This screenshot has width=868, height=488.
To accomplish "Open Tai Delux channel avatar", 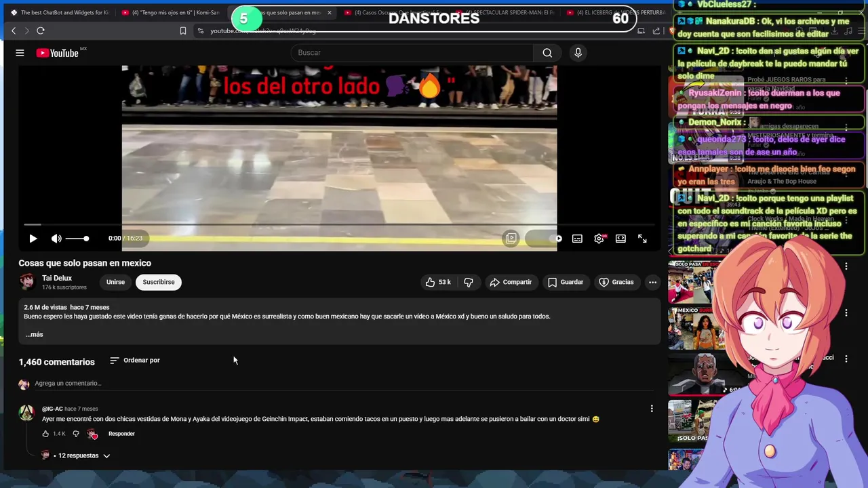I will click(x=27, y=282).
